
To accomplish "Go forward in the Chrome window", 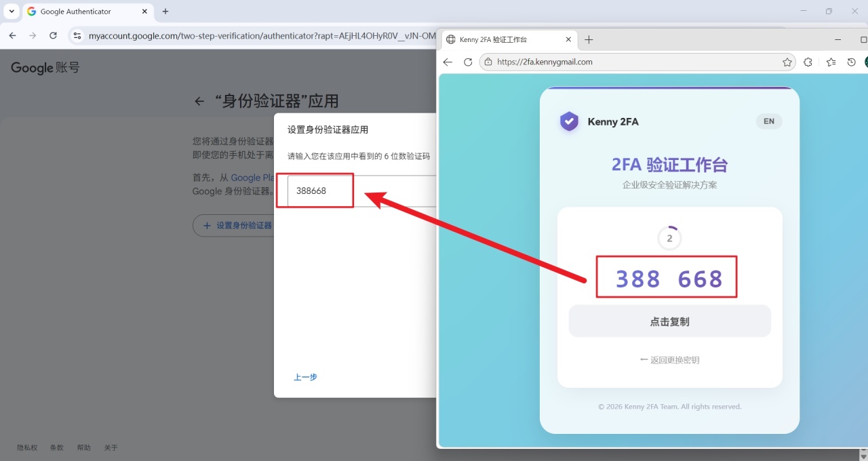I will [33, 35].
